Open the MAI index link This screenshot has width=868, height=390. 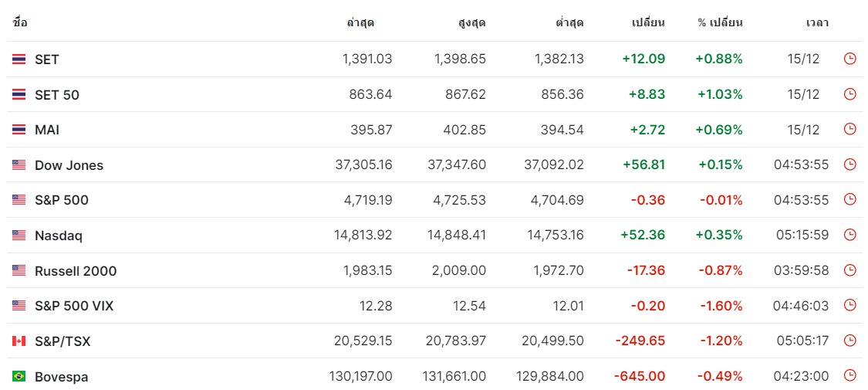46,131
